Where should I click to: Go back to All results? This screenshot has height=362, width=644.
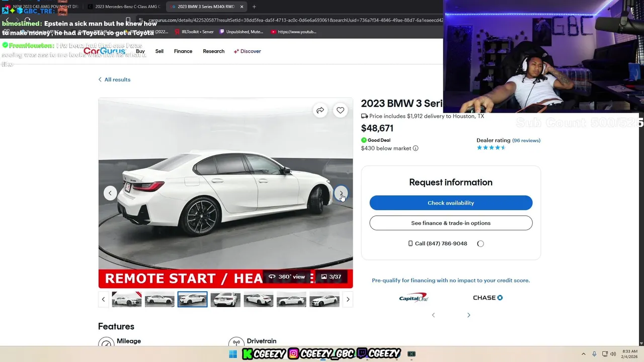114,79
